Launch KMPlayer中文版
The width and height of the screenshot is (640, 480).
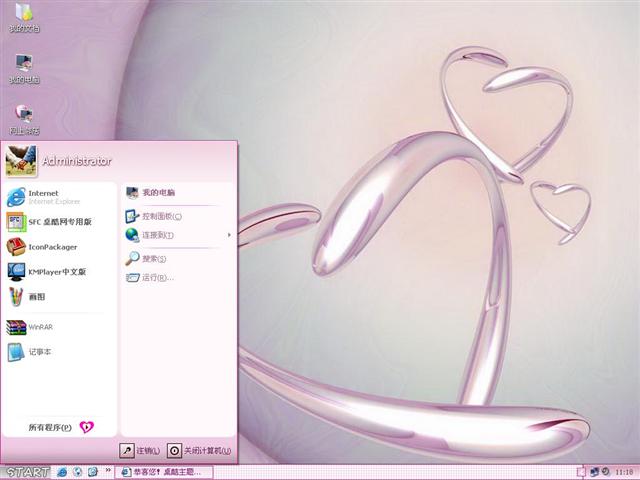[56, 272]
